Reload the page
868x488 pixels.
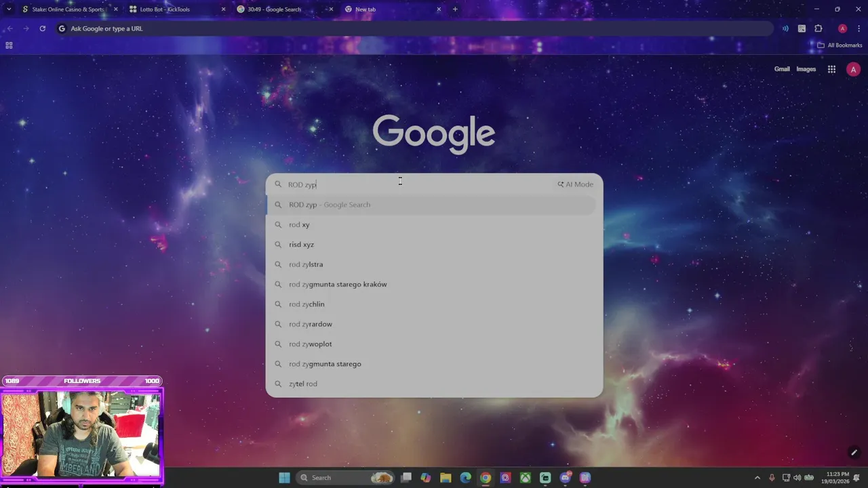coord(42,28)
